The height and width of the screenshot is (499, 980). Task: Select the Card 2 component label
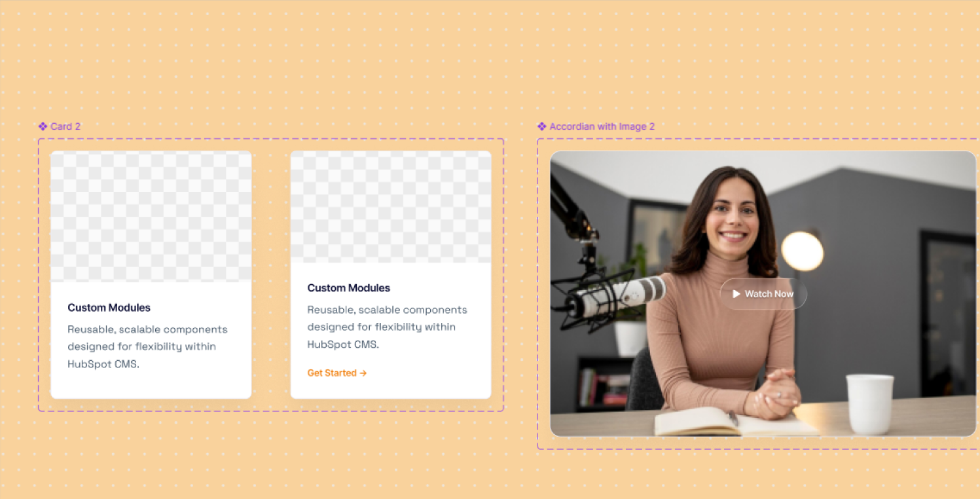tap(65, 126)
